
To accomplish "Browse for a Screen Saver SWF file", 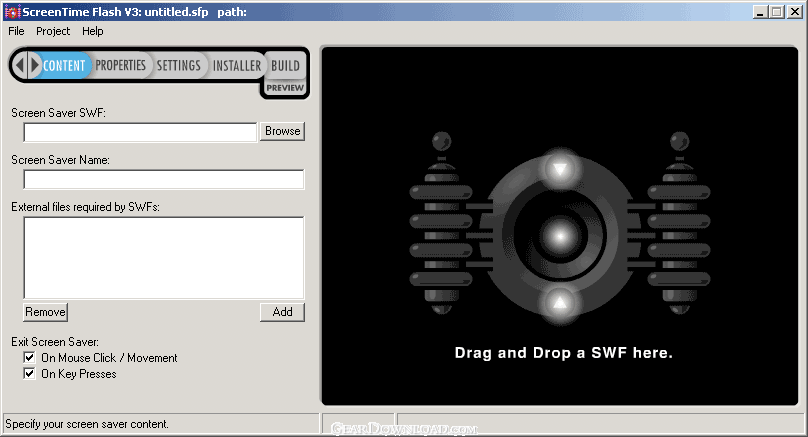I will tap(282, 131).
